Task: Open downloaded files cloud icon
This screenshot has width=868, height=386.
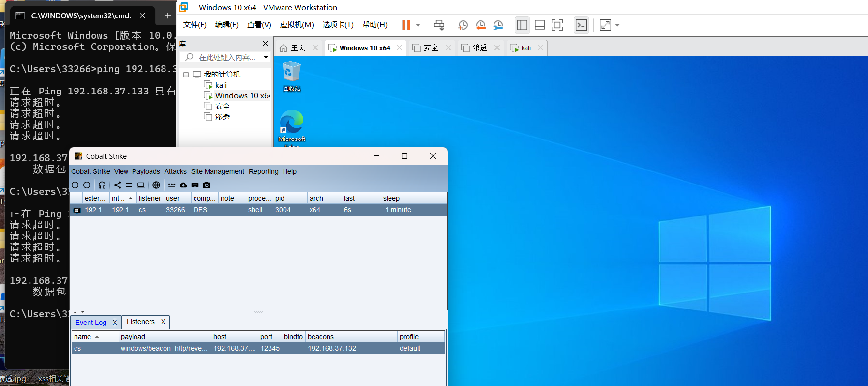Action: pyautogui.click(x=183, y=185)
